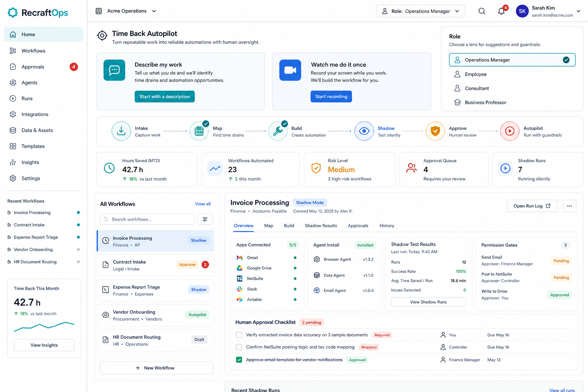The image size is (588, 392).
Task: Click the Hours Saved clock icon
Action: [109, 168]
